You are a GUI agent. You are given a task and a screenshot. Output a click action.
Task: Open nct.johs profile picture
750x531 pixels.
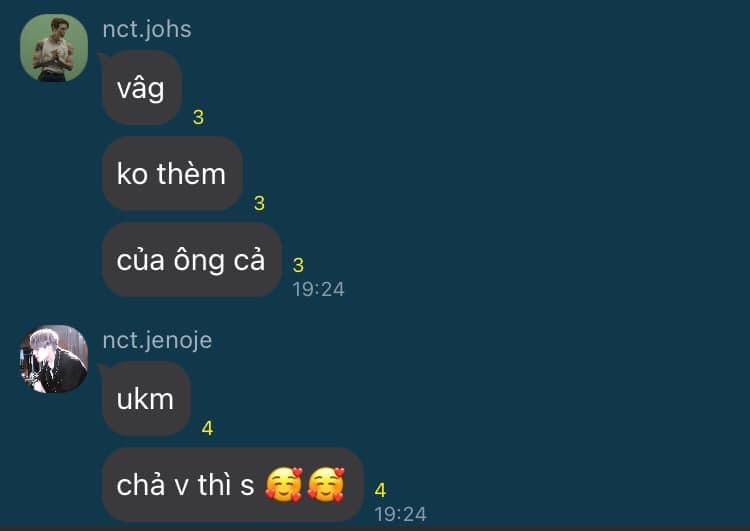[54, 48]
